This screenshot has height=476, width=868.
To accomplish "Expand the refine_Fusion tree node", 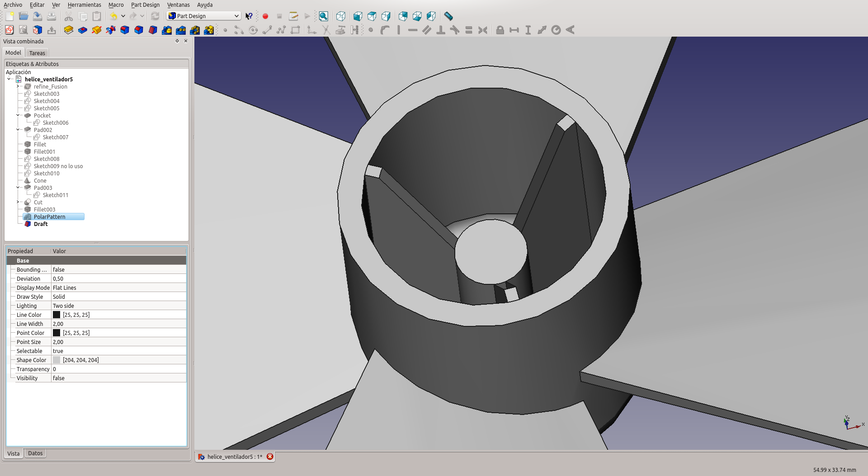I will [18, 86].
